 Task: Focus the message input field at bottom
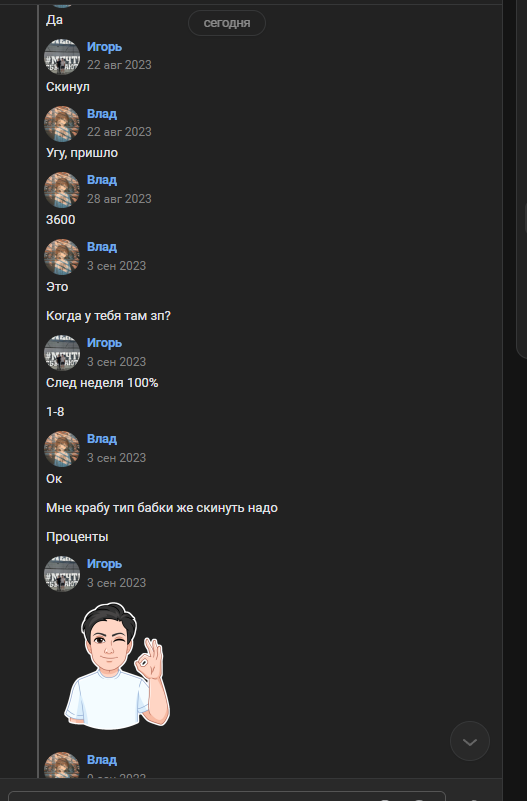coord(227,796)
